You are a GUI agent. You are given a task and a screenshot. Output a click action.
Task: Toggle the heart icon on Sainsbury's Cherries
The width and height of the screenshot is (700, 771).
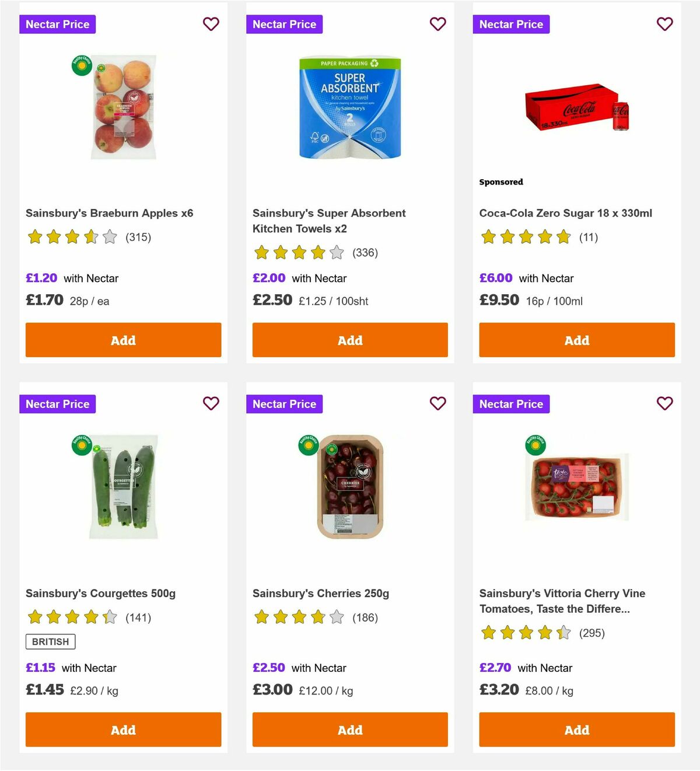[x=437, y=403]
